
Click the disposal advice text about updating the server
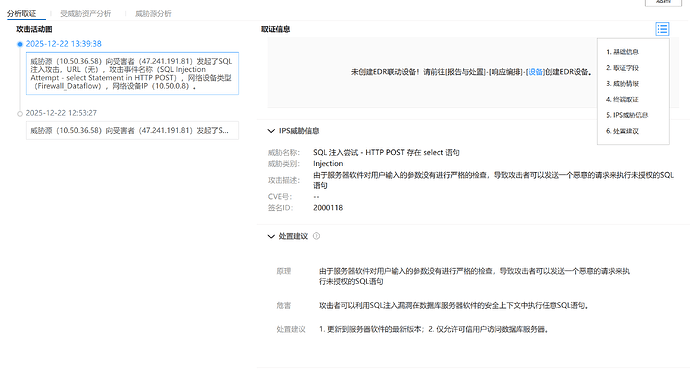pyautogui.click(x=433, y=329)
